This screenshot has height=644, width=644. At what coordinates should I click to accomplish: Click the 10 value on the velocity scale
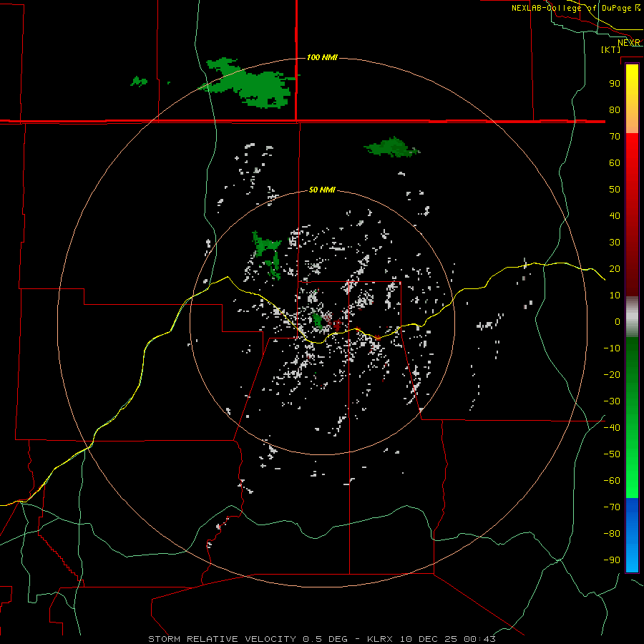point(615,296)
